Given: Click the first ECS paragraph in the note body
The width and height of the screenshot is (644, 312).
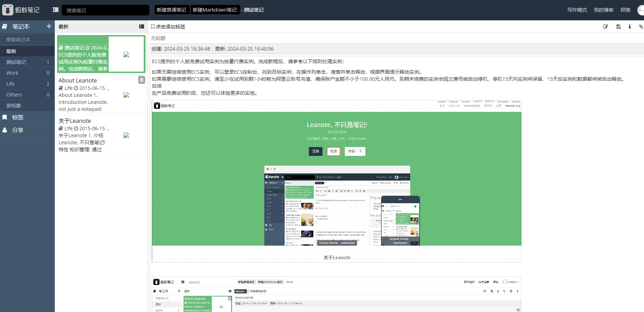Looking at the screenshot, I should click(x=248, y=61).
